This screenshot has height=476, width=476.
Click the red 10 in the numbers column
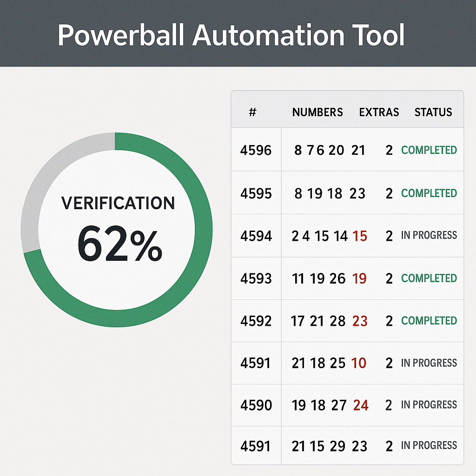(x=359, y=364)
